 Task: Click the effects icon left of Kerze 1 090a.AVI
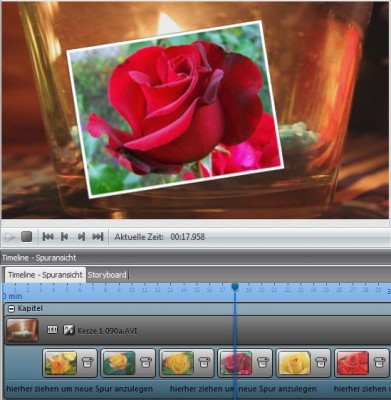pyautogui.click(x=69, y=330)
